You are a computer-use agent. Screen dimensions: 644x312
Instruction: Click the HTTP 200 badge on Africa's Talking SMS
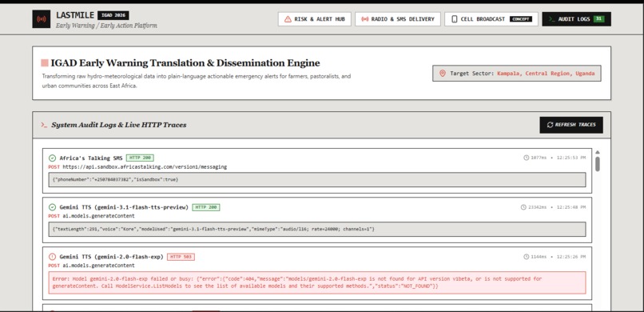[140, 158]
